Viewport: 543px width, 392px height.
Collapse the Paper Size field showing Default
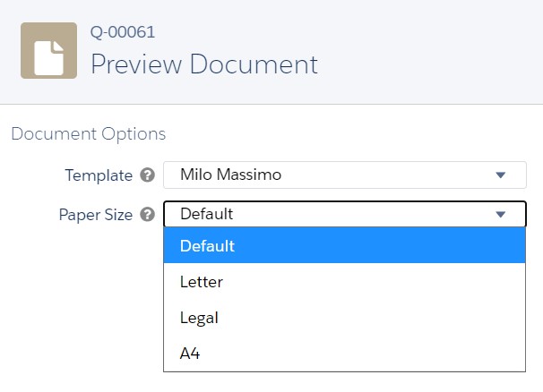tap(345, 214)
